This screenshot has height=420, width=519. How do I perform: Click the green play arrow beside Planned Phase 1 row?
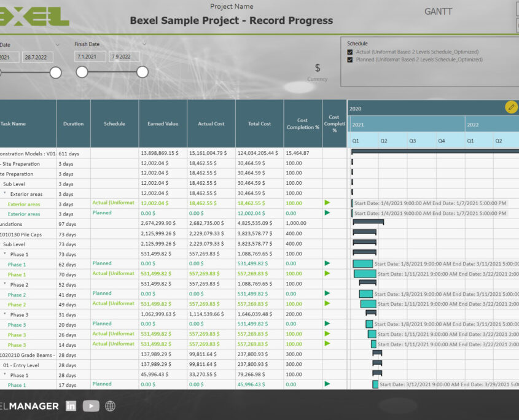click(328, 263)
